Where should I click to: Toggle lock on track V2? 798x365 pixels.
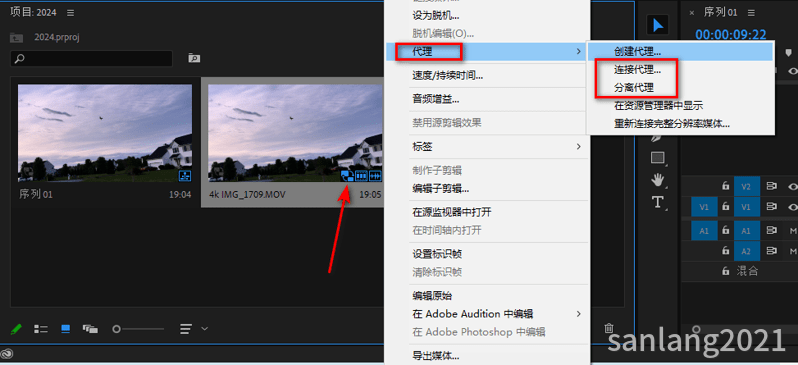coord(725,186)
